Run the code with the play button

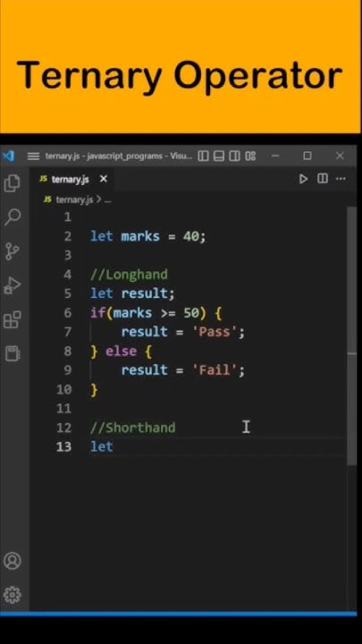point(303,179)
